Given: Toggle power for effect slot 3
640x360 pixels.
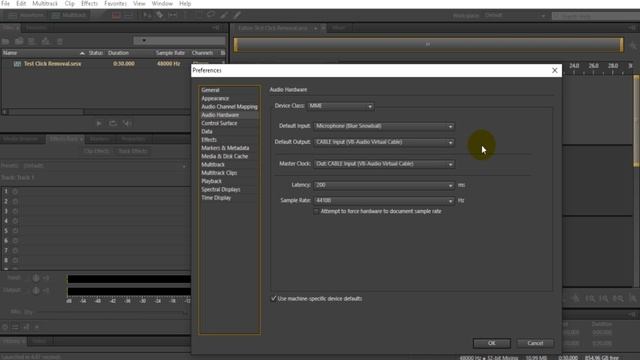Looking at the screenshot, I should [15, 211].
